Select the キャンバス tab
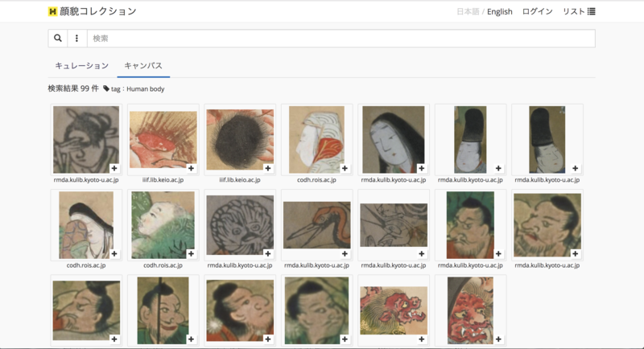Image resolution: width=644 pixels, height=349 pixels. (143, 66)
